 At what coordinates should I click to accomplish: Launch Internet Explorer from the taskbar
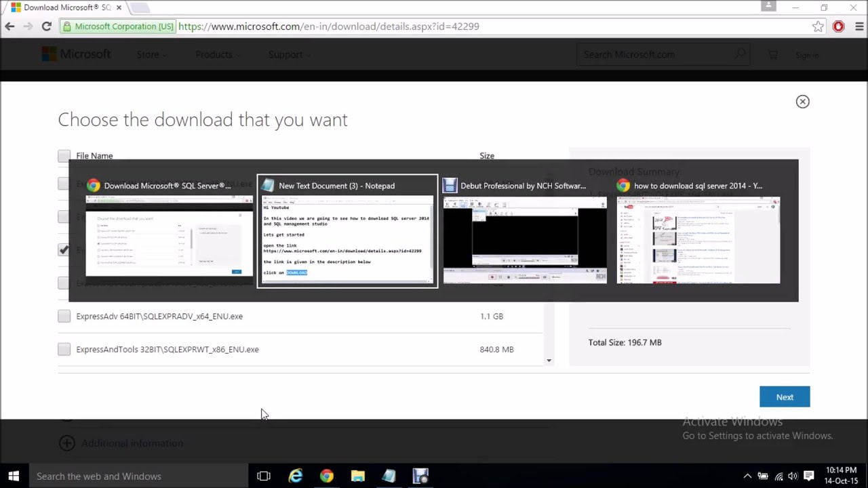(296, 476)
